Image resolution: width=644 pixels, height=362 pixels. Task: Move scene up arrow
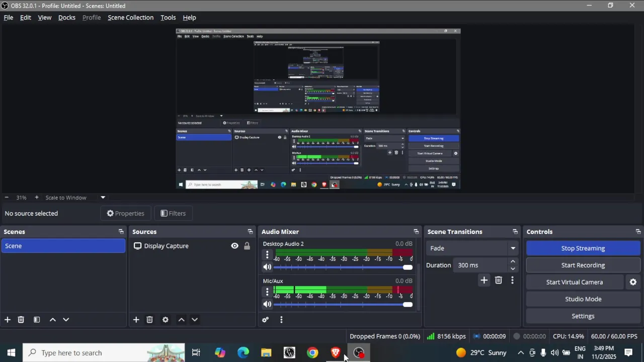coord(53,320)
